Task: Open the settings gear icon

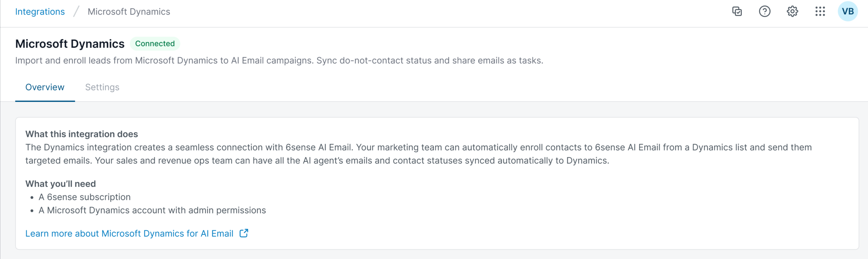Action: point(792,11)
